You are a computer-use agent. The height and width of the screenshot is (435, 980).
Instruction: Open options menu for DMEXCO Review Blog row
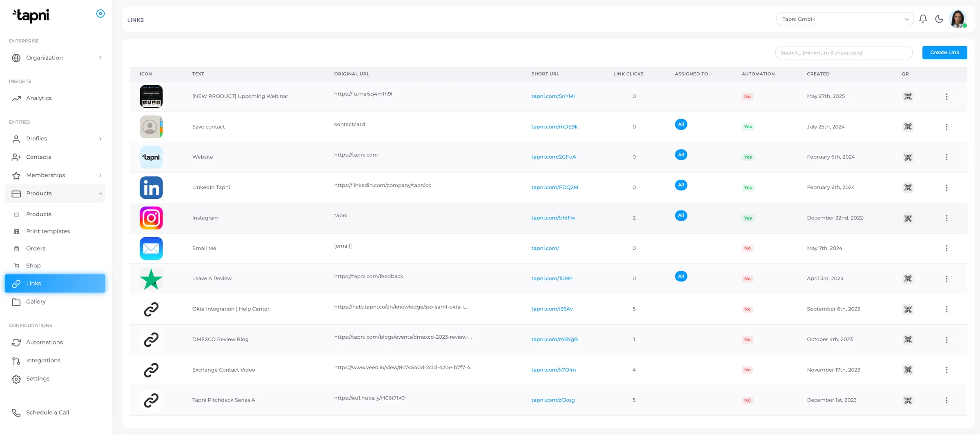pyautogui.click(x=947, y=340)
